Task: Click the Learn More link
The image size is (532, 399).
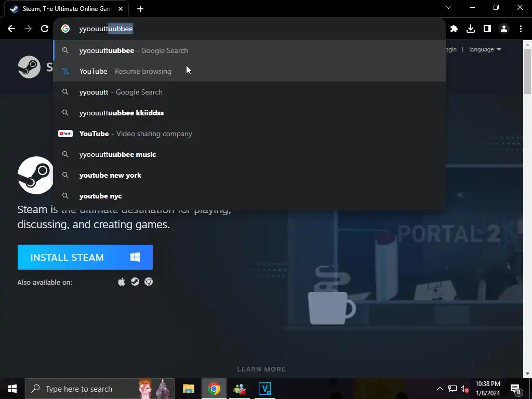Action: click(261, 369)
